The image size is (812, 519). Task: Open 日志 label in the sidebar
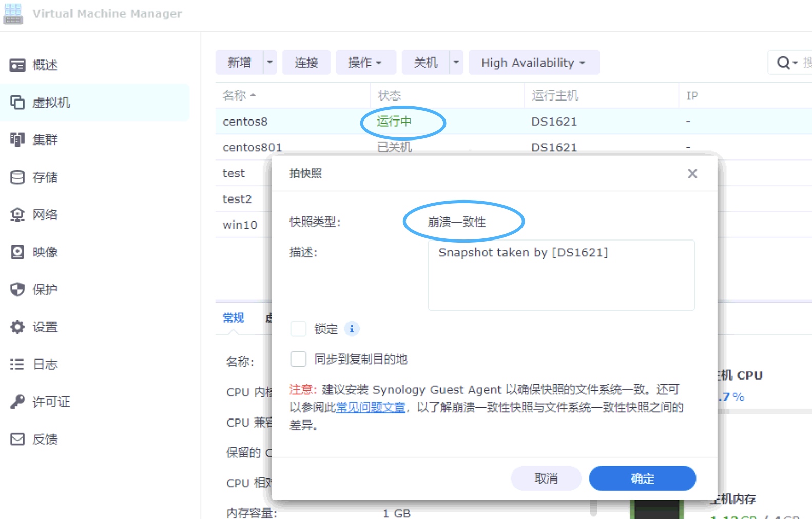(45, 364)
